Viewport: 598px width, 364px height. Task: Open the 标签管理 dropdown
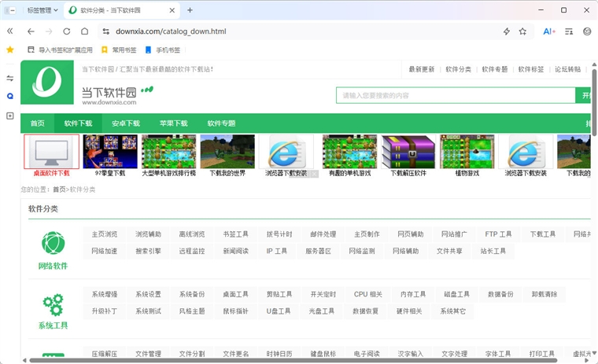(x=42, y=10)
